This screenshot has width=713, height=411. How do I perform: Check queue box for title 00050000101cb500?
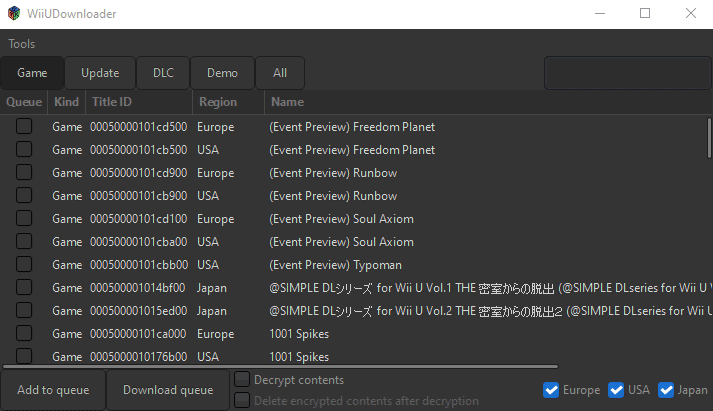pos(24,149)
